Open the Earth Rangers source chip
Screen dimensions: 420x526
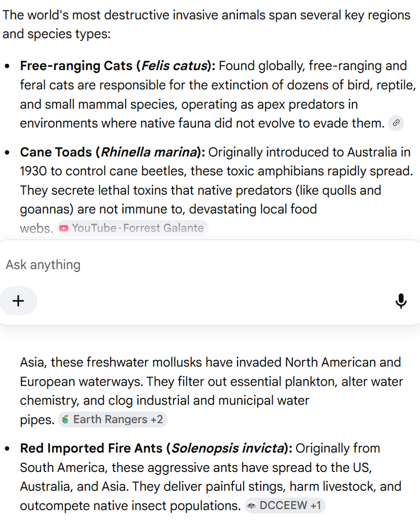click(113, 419)
